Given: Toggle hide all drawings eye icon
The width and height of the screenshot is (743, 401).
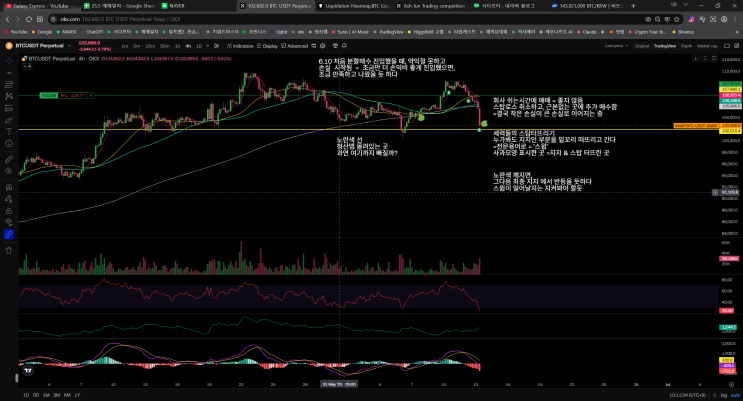Looking at the screenshot, I should (9, 222).
